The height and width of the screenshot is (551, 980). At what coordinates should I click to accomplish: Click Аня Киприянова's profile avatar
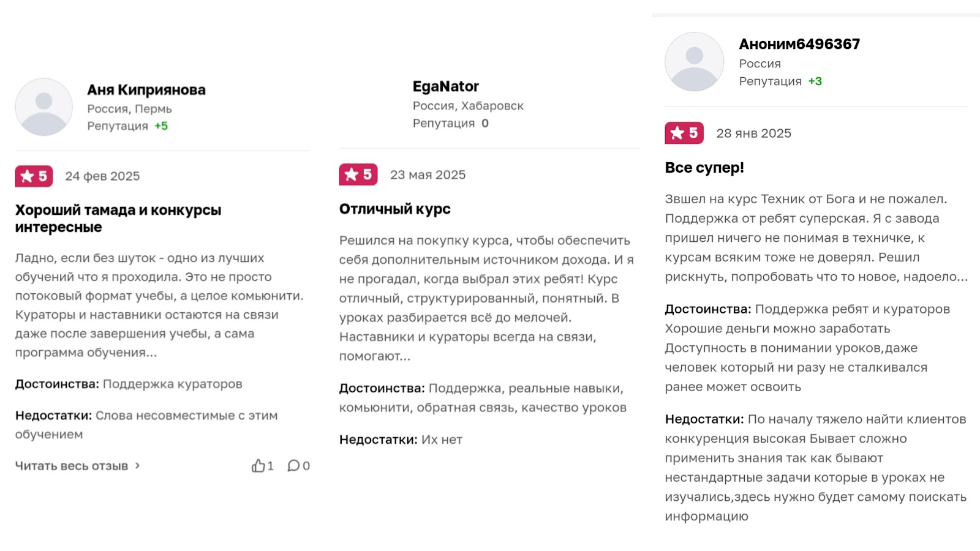(x=43, y=106)
